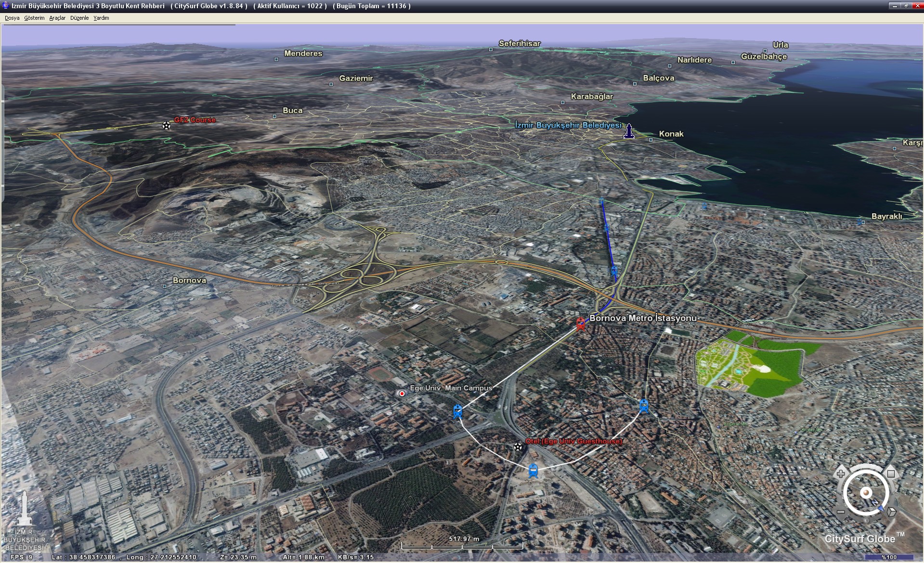Click the Urla district label
Image resolution: width=924 pixels, height=563 pixels.
pos(780,45)
